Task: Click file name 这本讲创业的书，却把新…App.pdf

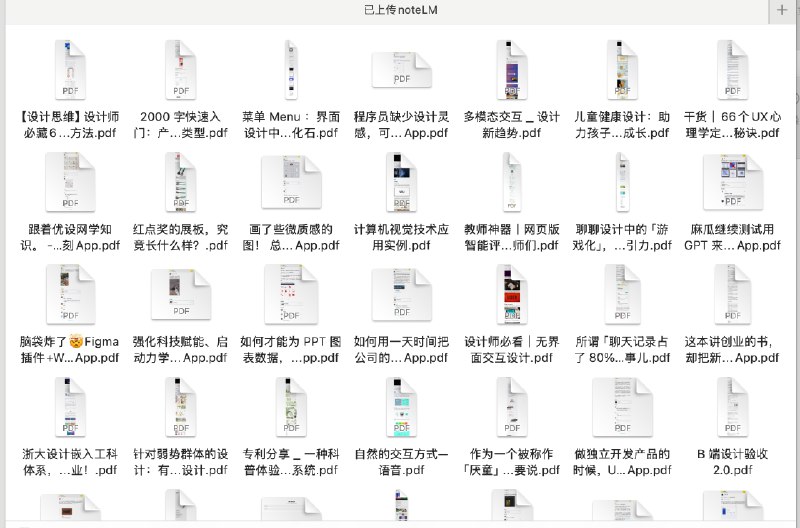Action: pos(733,349)
